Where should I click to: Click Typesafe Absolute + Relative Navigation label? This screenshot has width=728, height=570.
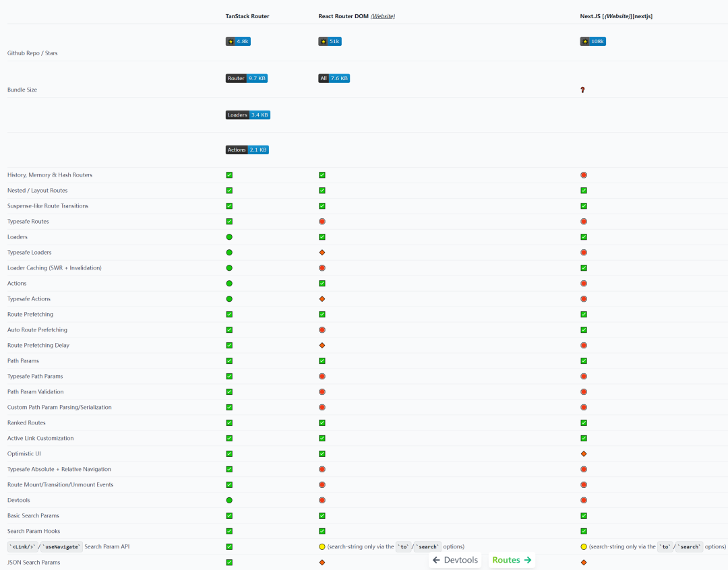(59, 470)
